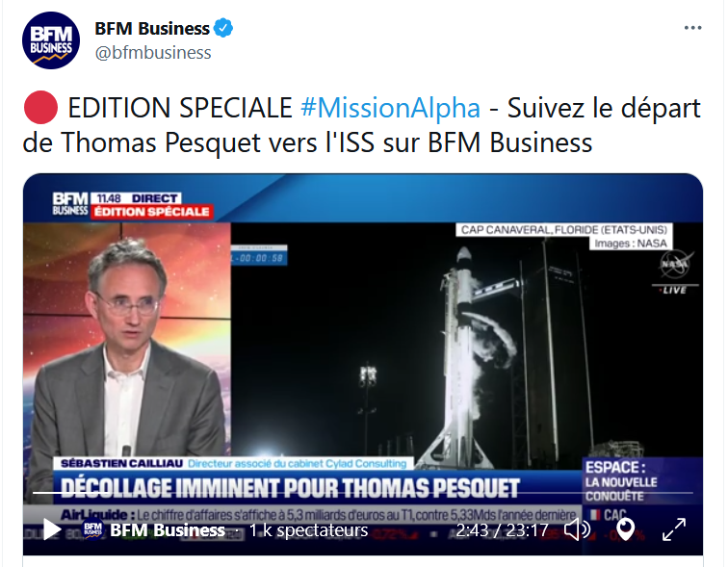Click the tweet text about Thomas Pesquet
728x567 pixels.
click(362, 125)
